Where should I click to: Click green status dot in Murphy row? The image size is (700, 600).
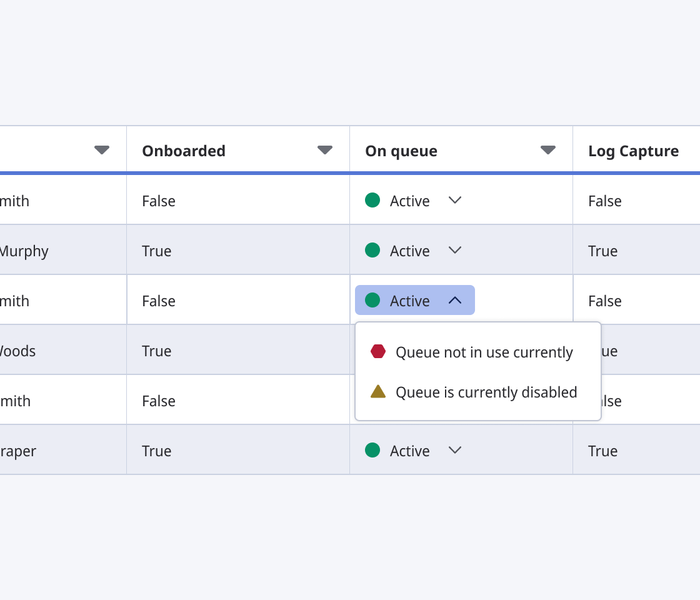(372, 250)
